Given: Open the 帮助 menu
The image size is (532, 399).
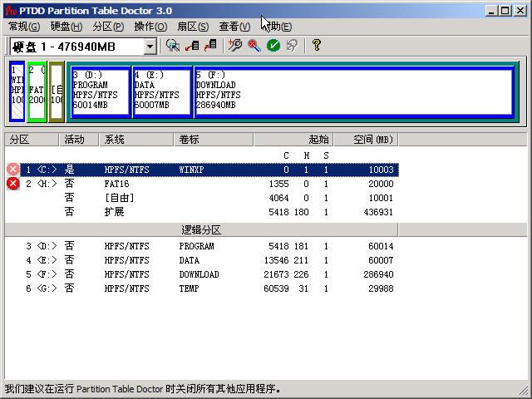Looking at the screenshot, I should [x=276, y=27].
